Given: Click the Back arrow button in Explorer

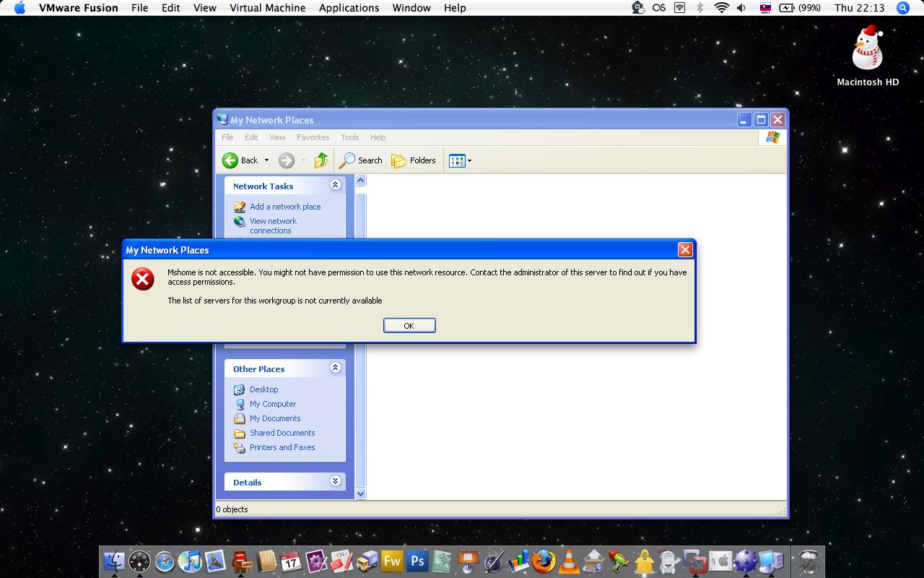Looking at the screenshot, I should coord(240,160).
